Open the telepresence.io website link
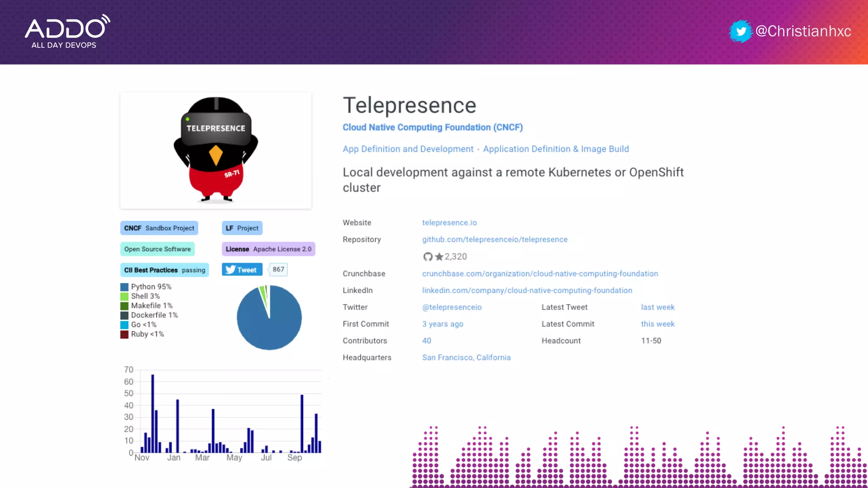This screenshot has height=488, width=868. coord(449,223)
